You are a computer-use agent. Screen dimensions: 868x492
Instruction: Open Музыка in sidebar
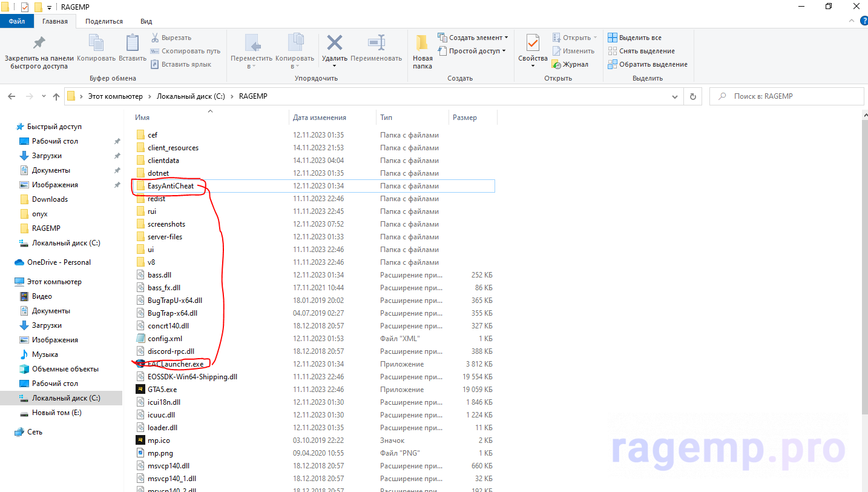[45, 354]
